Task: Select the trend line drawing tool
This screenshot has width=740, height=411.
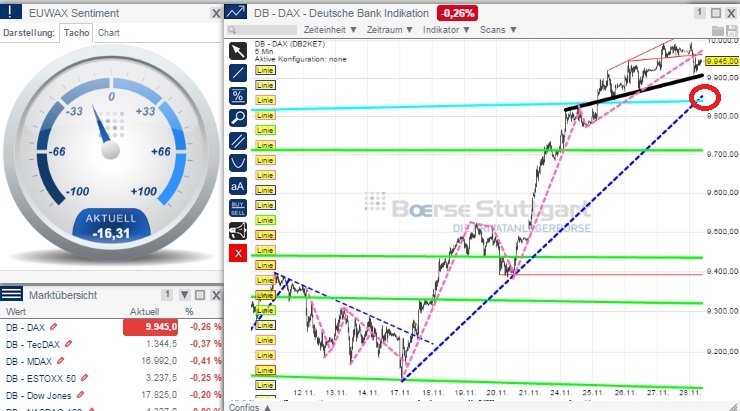Action: pos(238,73)
